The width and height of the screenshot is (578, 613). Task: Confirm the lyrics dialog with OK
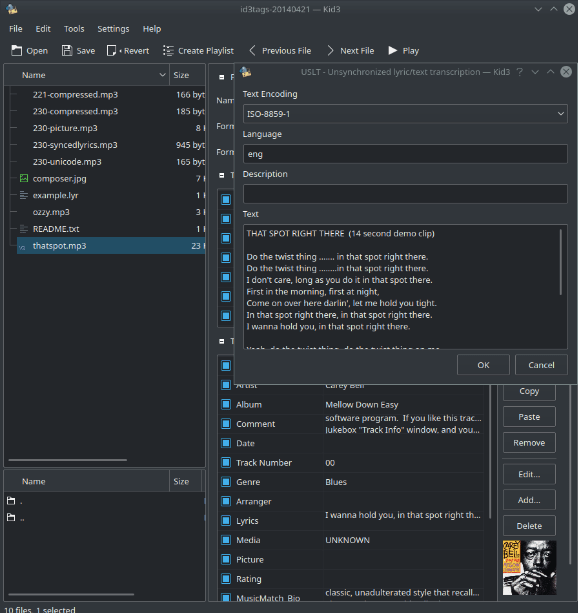tap(483, 365)
